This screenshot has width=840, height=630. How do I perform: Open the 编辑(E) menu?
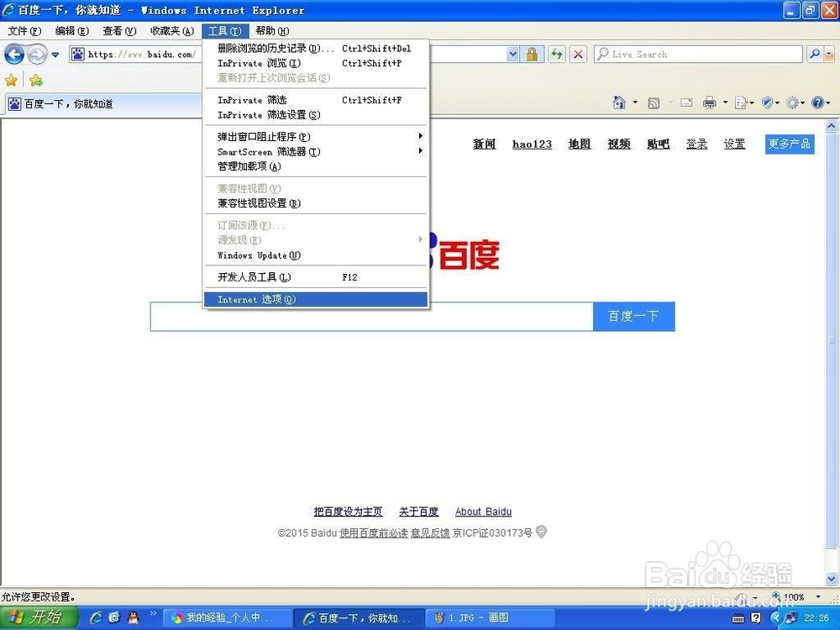coord(71,31)
